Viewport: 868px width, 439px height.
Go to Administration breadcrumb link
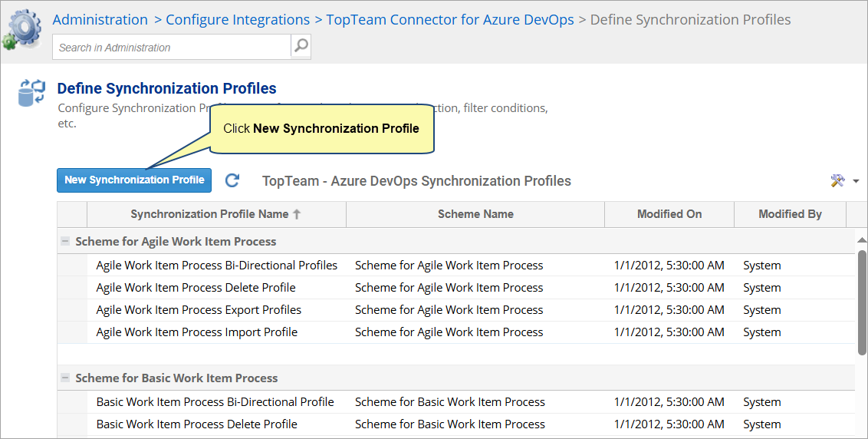click(100, 20)
